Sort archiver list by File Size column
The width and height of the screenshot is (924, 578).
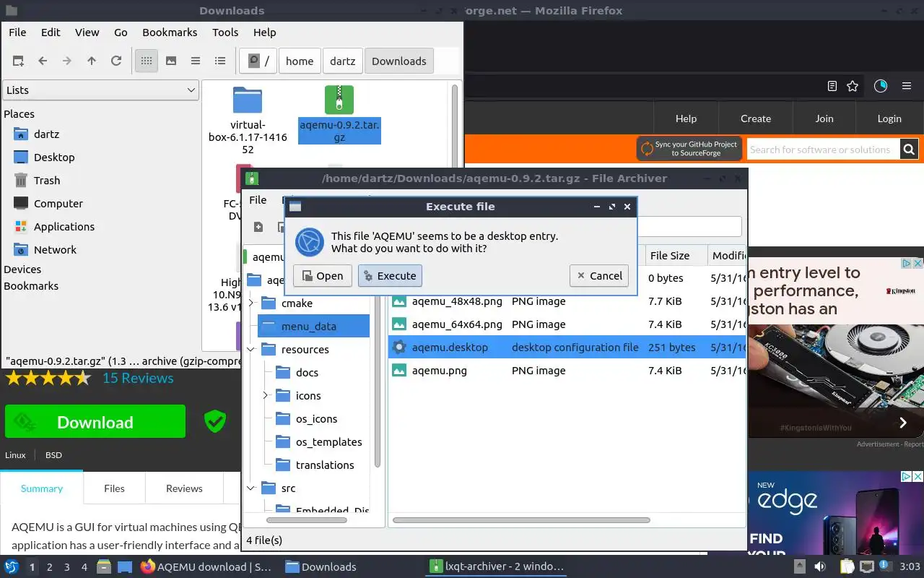(x=676, y=256)
